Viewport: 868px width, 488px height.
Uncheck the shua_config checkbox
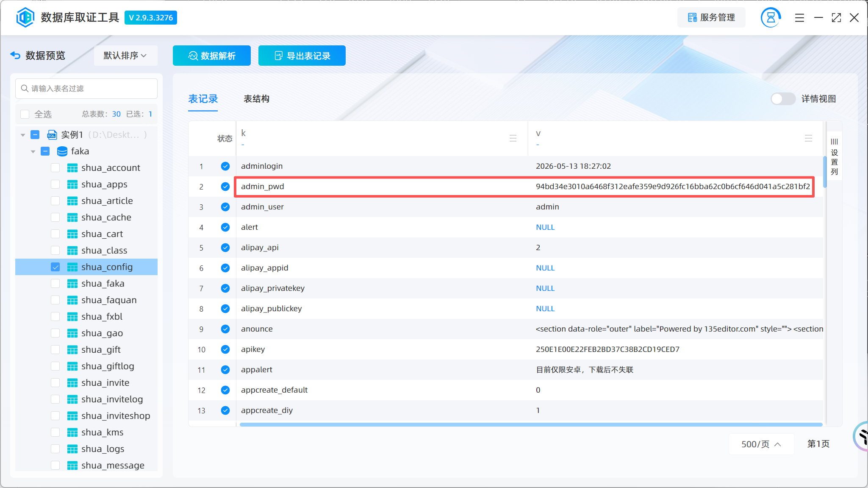[x=55, y=267]
